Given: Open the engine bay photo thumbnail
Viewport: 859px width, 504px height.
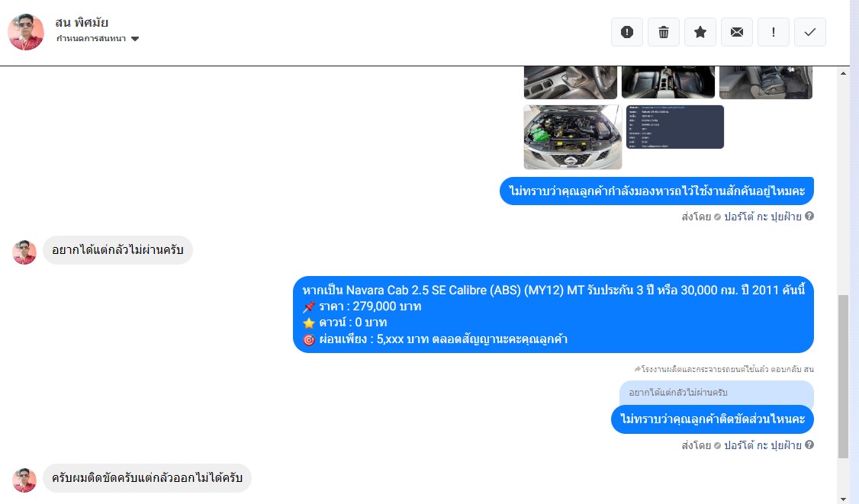Looking at the screenshot, I should (572, 137).
